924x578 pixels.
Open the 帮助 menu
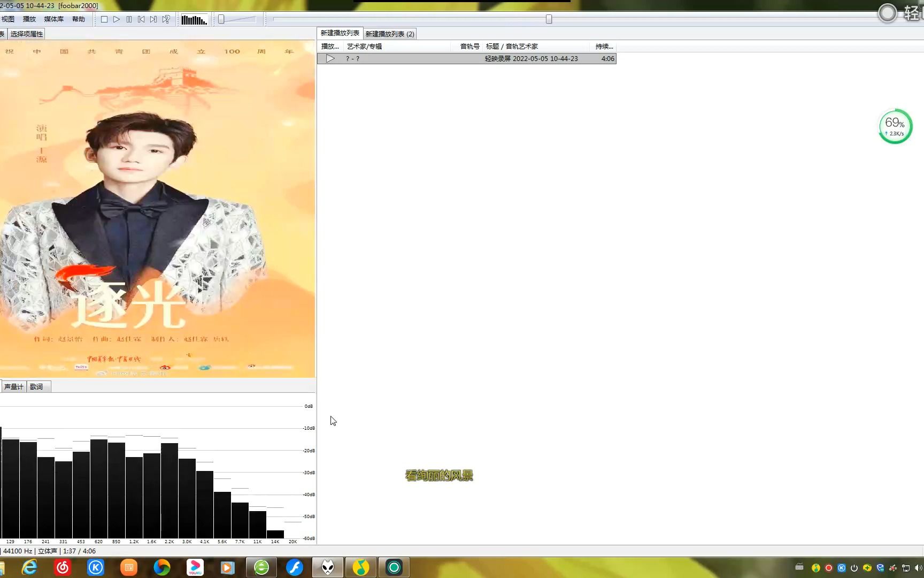(79, 19)
